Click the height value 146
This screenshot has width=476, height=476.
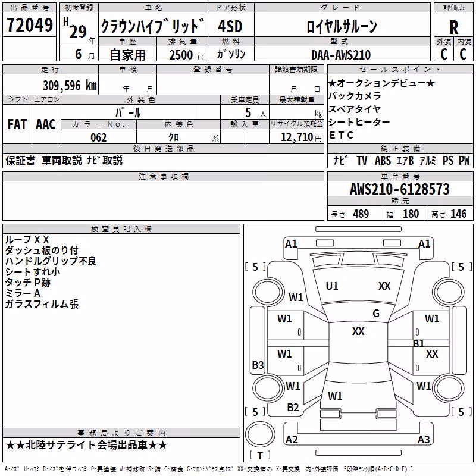pos(458,214)
